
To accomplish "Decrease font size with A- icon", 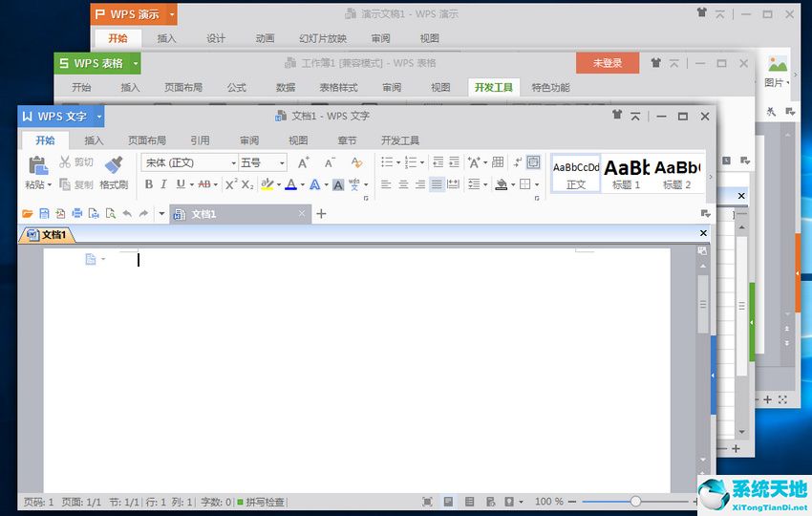I will (x=330, y=162).
